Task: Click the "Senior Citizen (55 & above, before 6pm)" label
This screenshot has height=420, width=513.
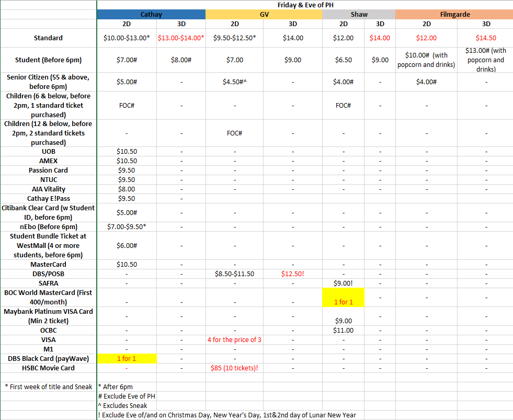Action: (x=48, y=82)
